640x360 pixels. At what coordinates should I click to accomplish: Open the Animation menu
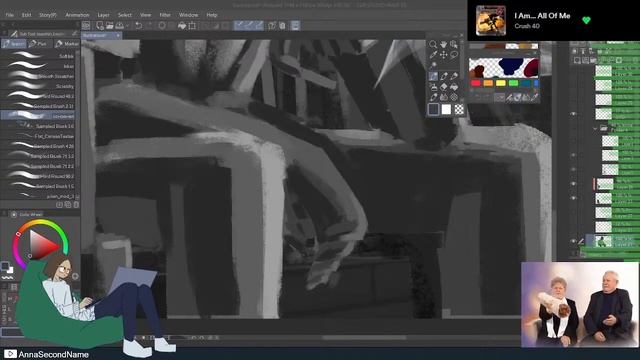pos(77,15)
